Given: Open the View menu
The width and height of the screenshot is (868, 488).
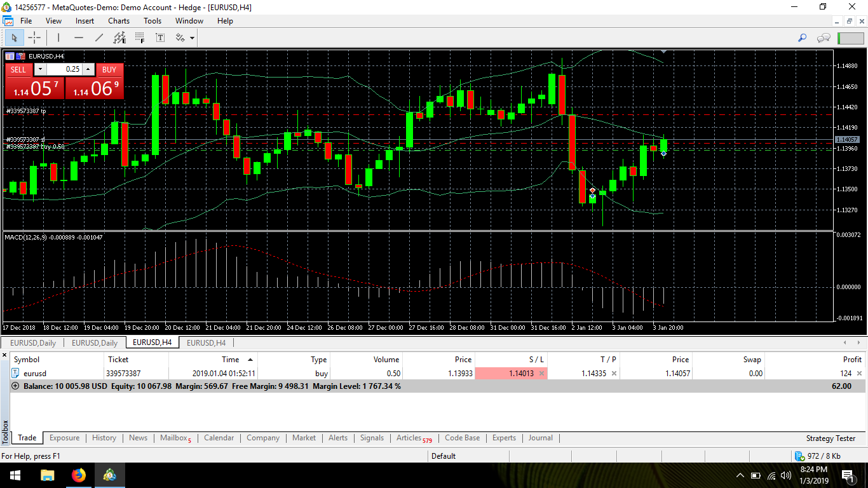Looking at the screenshot, I should point(54,21).
